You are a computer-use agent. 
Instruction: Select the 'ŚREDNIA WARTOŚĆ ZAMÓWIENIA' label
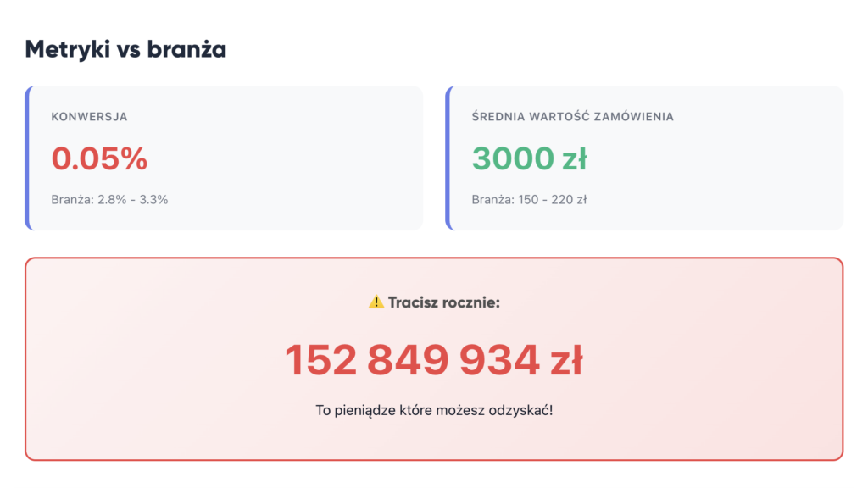pos(572,117)
